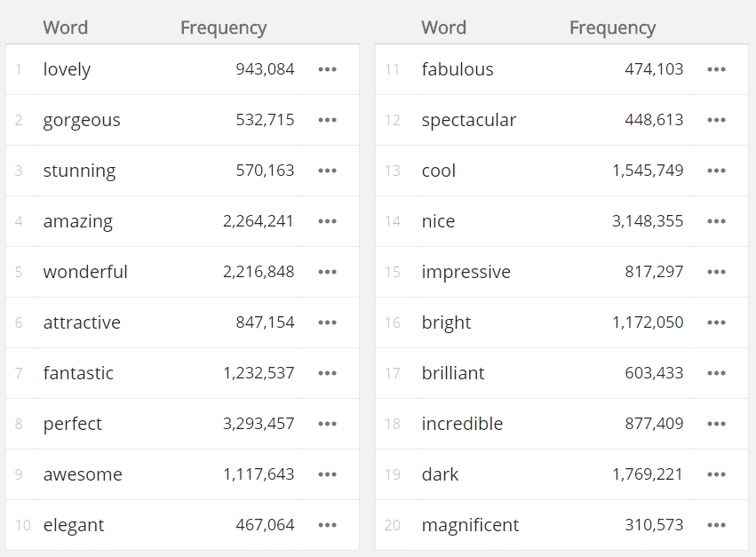Select the word 'gorgeous' in the list

click(82, 120)
